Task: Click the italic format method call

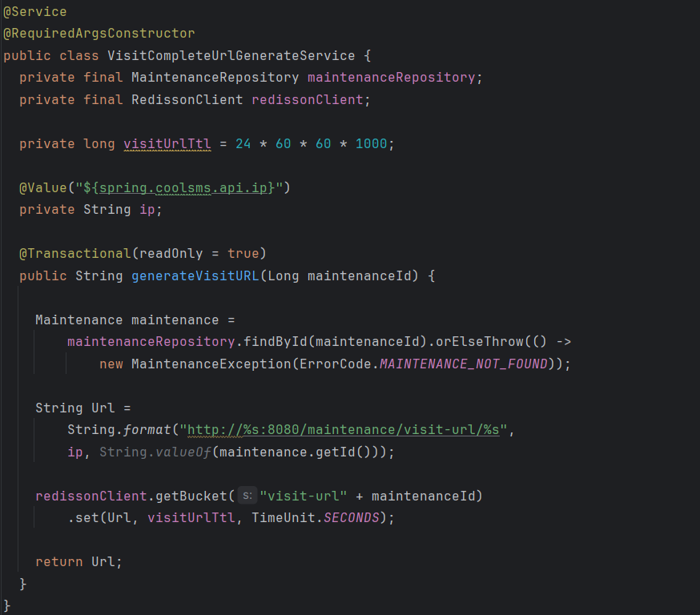Action: pyautogui.click(x=147, y=430)
